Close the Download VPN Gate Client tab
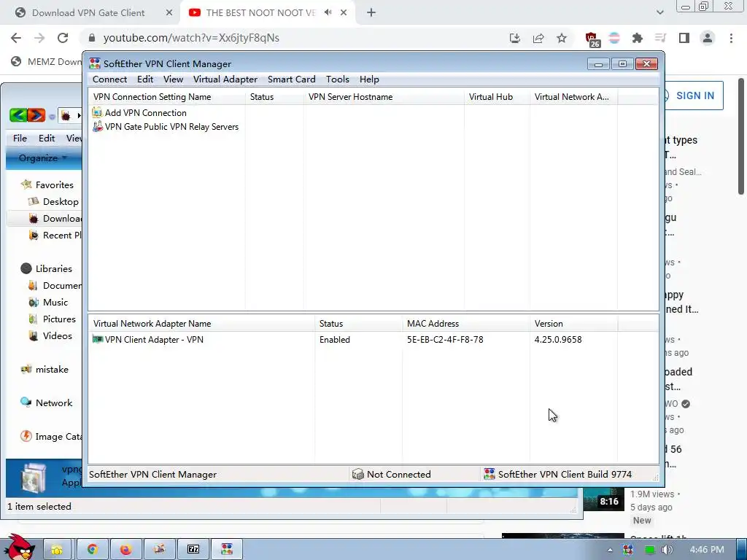The image size is (747, 560). click(169, 13)
